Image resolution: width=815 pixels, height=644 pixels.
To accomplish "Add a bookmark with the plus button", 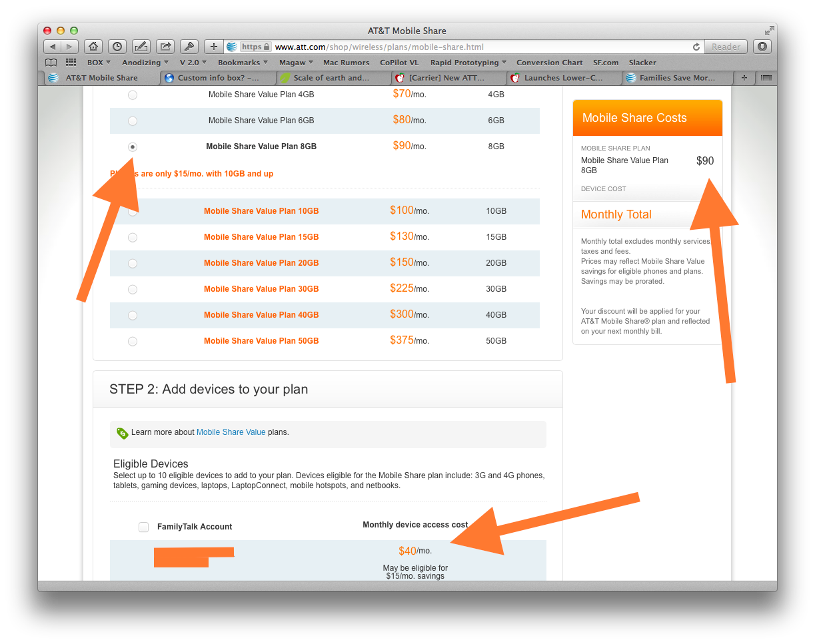I will [213, 47].
